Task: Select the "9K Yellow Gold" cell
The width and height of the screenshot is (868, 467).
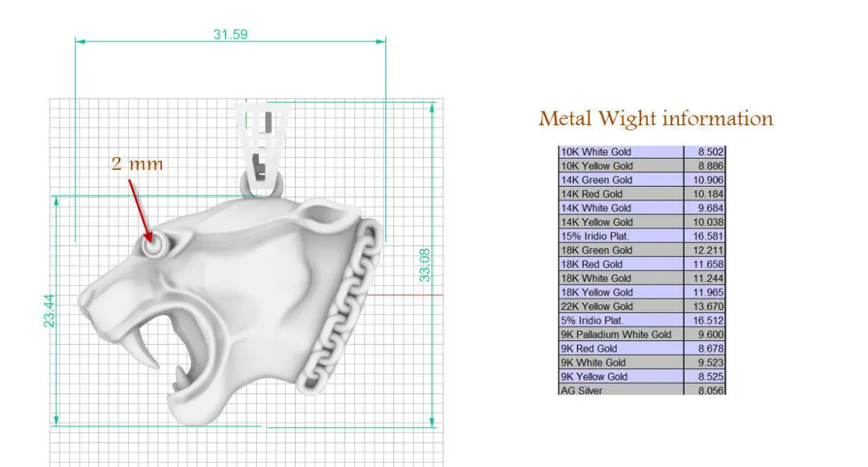Action: pyautogui.click(x=621, y=376)
